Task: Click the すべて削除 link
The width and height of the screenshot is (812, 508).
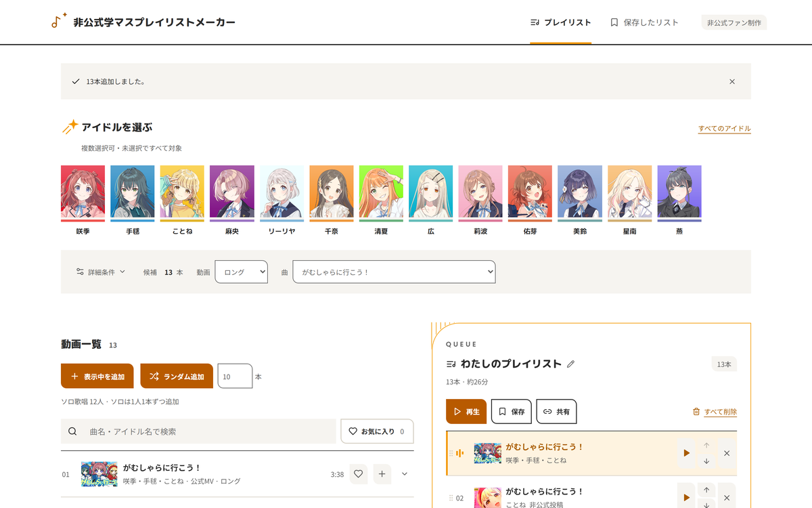Action: (x=721, y=412)
